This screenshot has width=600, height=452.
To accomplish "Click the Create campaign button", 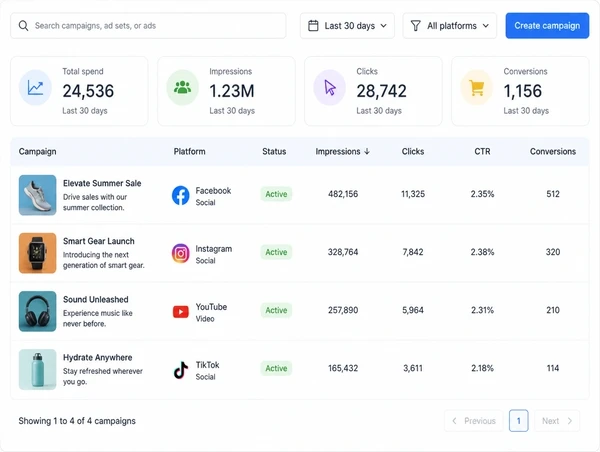I will [547, 26].
